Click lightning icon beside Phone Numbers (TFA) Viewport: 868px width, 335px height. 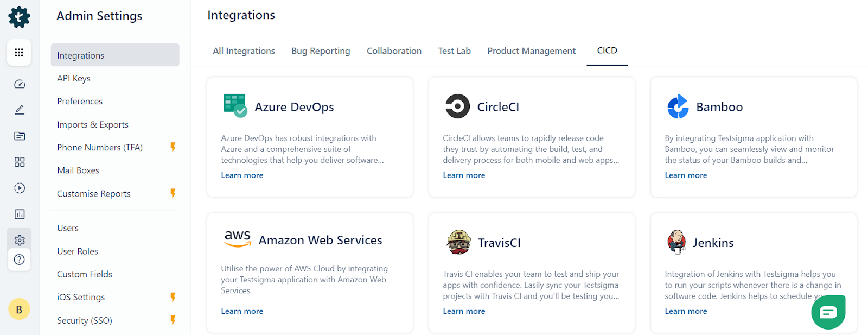[173, 147]
